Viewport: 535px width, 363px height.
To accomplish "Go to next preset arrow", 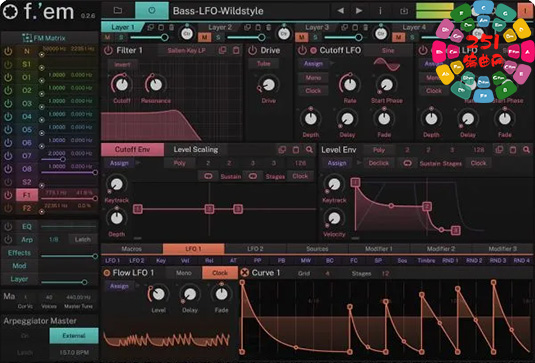I will [359, 11].
